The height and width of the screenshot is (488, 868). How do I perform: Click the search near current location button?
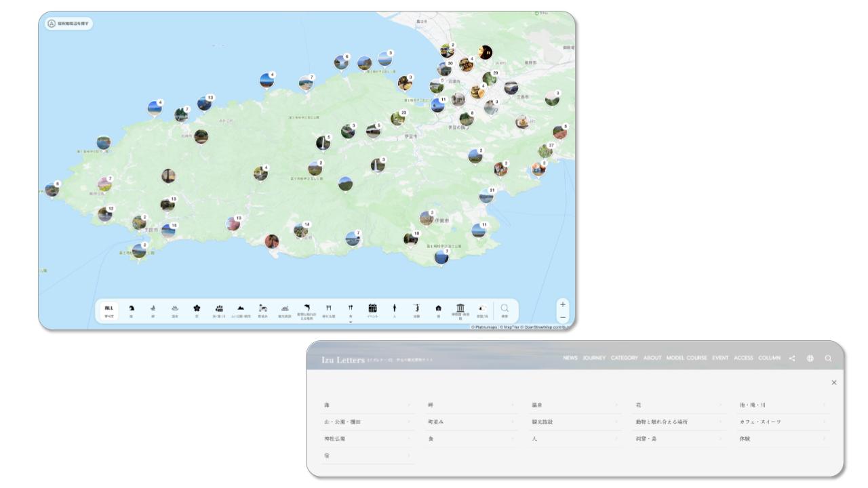69,24
